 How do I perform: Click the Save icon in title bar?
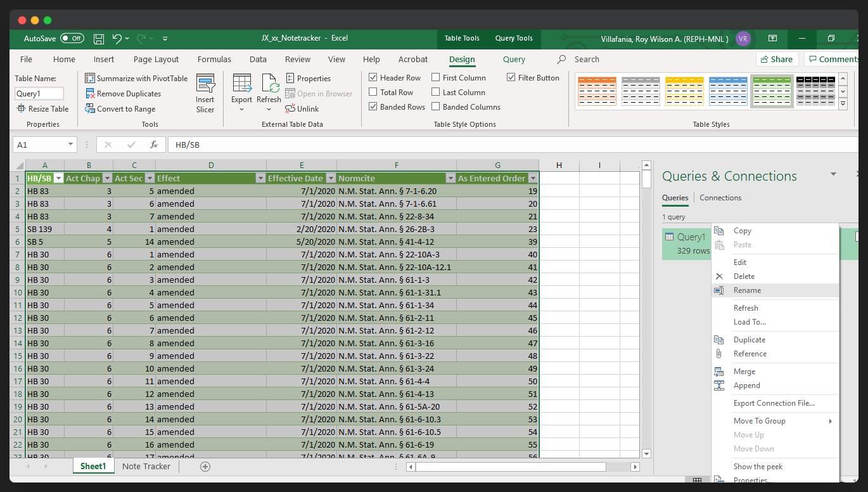[x=99, y=39]
